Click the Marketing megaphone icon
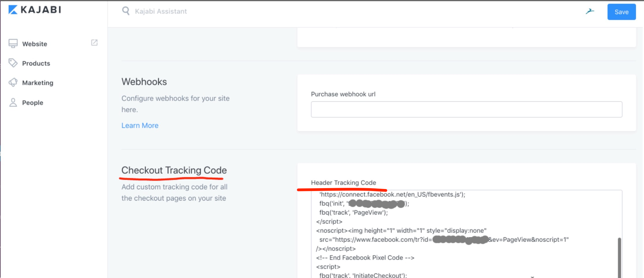Image resolution: width=644 pixels, height=278 pixels. click(x=13, y=82)
